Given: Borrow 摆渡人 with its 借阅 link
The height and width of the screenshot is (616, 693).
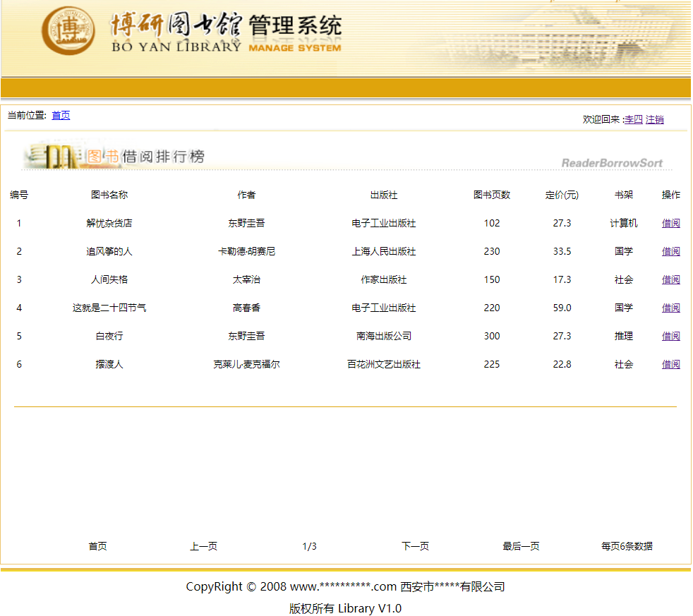Looking at the screenshot, I should pos(670,365).
